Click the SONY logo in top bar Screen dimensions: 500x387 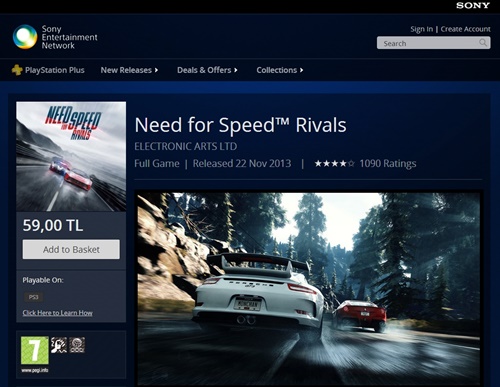(x=473, y=5)
